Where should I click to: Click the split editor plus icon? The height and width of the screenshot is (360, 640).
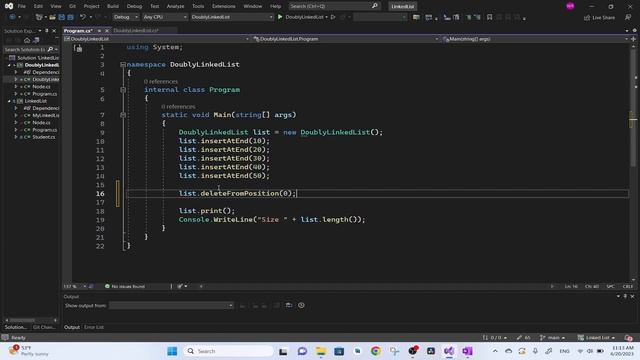pos(633,39)
